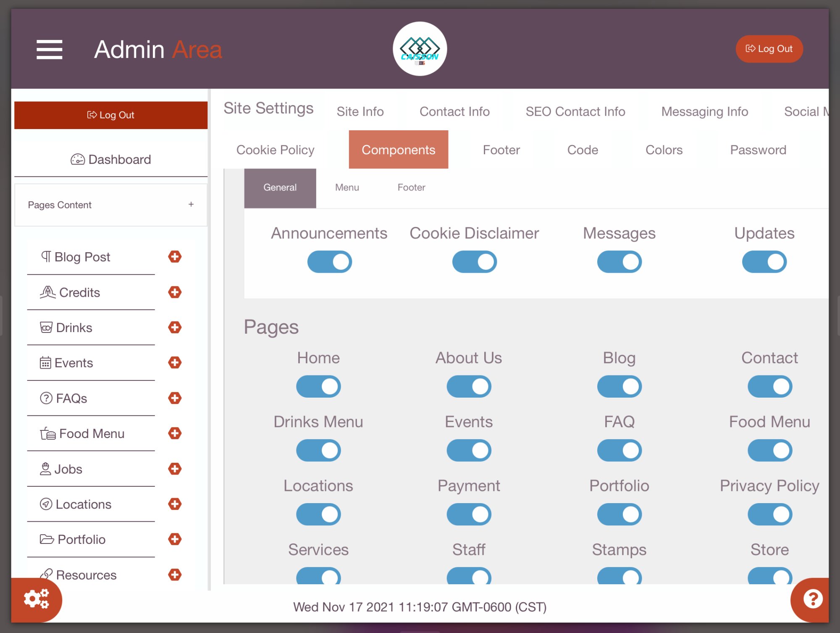Screen dimensions: 840x633
Task: Click the plus icon beside Drinks
Action: 175,327
